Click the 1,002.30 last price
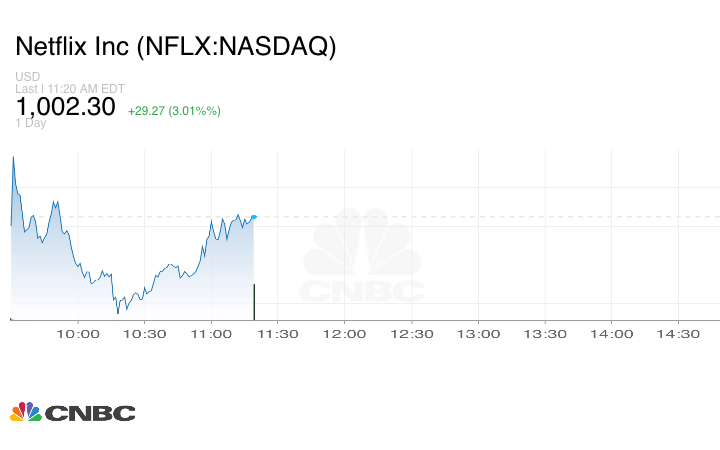The height and width of the screenshot is (450, 720). [x=66, y=107]
